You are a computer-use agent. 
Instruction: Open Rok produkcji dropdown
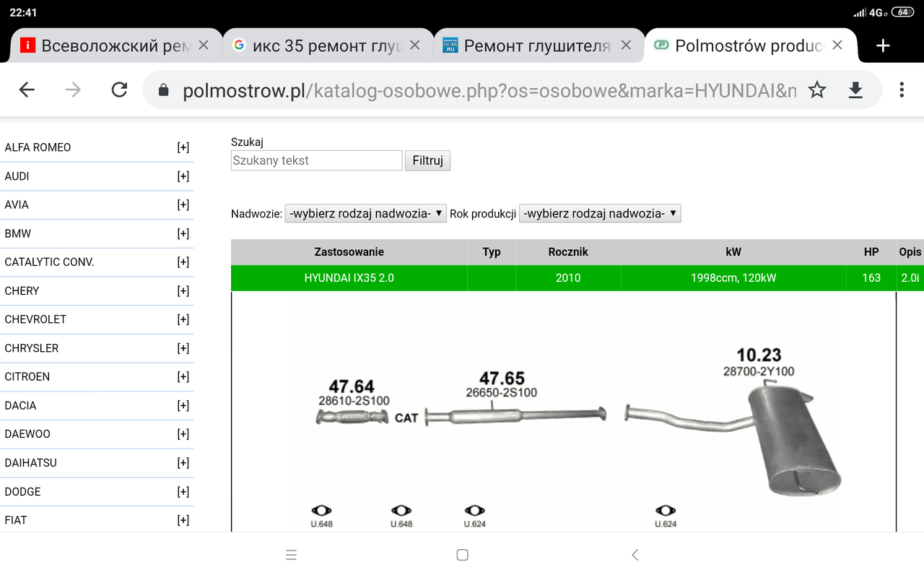click(x=600, y=213)
